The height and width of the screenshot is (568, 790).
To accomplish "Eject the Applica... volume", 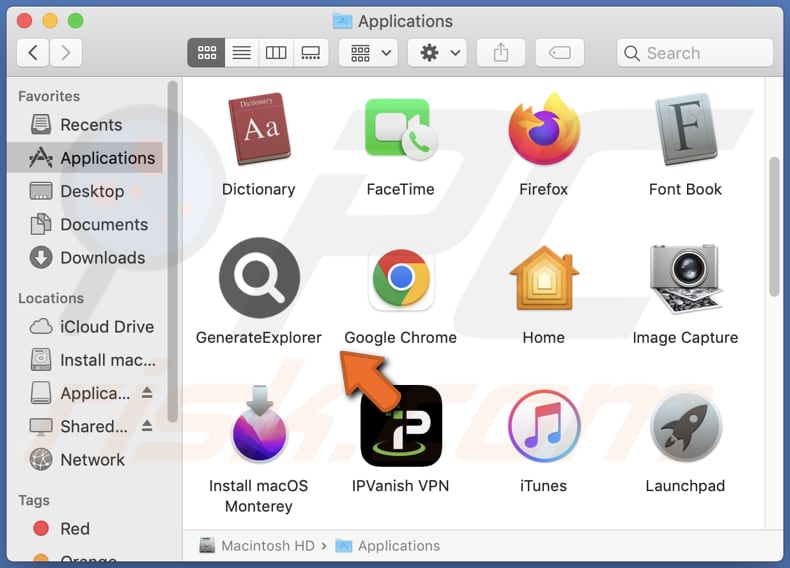I will pos(147,392).
